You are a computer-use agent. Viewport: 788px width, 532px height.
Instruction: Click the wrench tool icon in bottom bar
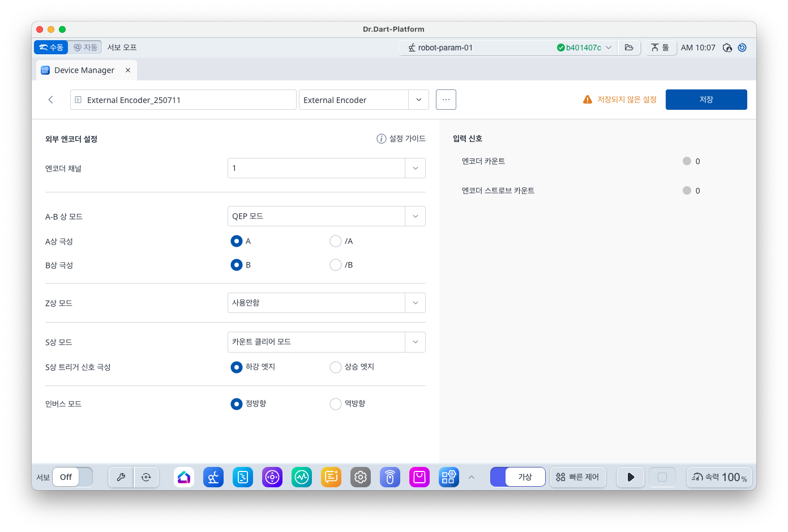click(121, 477)
